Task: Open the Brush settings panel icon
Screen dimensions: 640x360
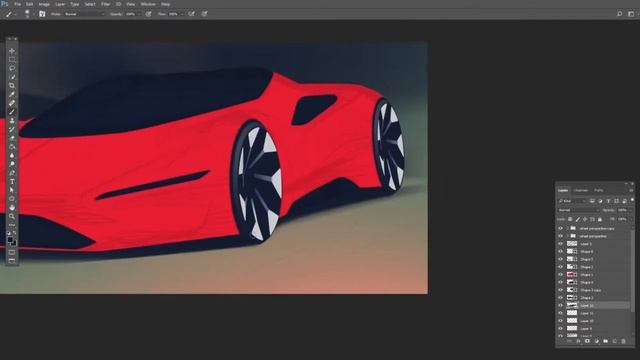Action: (42, 14)
